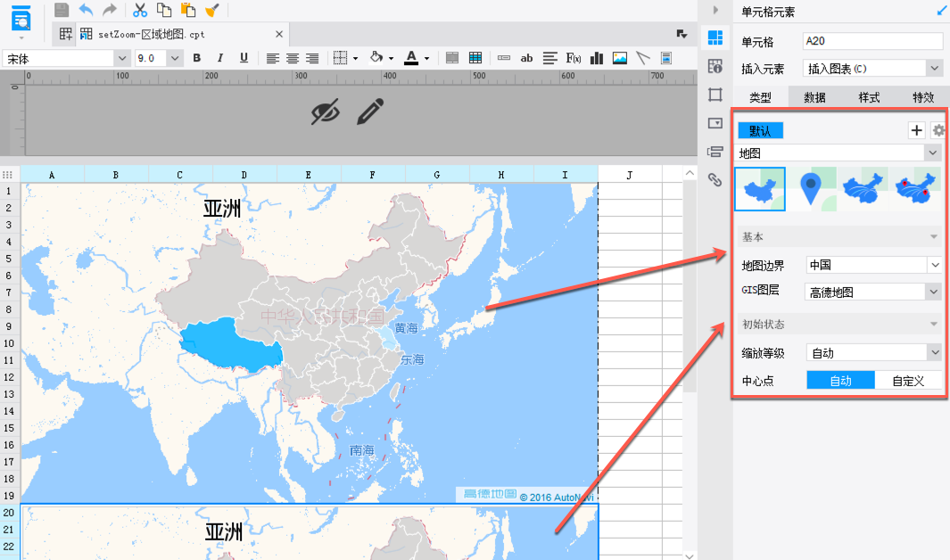Open fill color dropdown arrow
Viewport: 950px width, 560px height.
pyautogui.click(x=391, y=59)
